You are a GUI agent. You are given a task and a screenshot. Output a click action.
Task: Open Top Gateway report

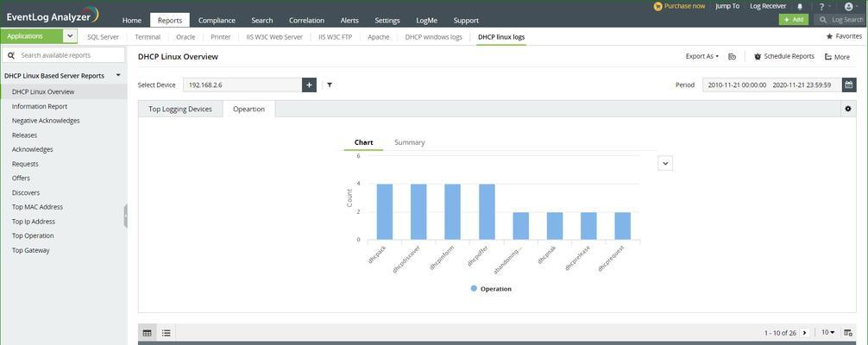click(x=31, y=250)
